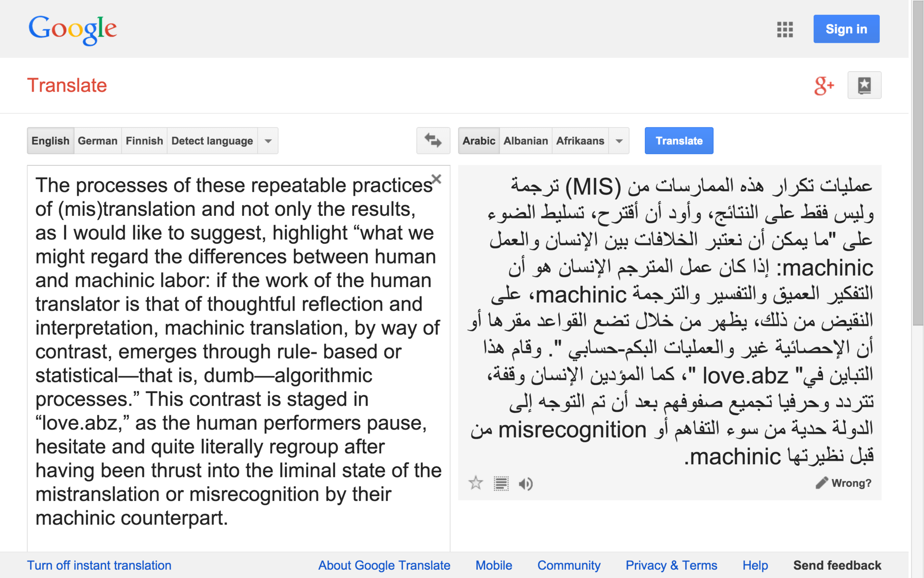Open the Privacy & Terms link

671,565
